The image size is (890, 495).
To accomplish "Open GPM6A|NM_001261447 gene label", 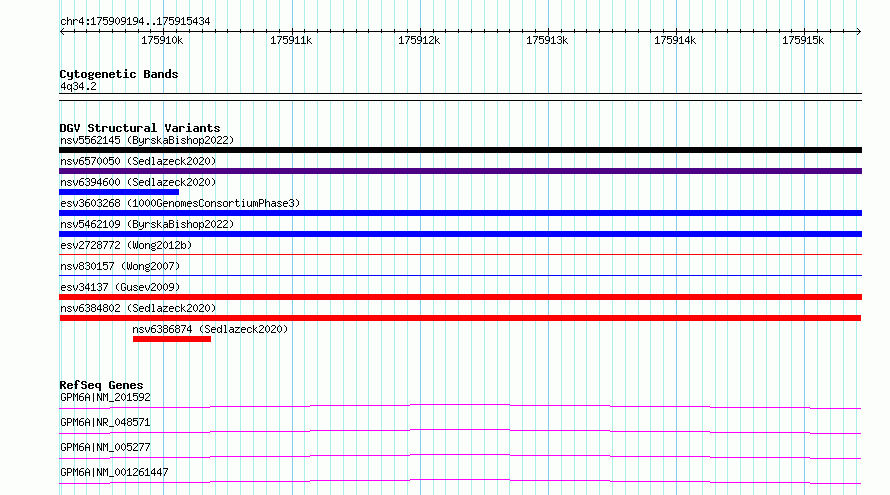I will coord(114,472).
